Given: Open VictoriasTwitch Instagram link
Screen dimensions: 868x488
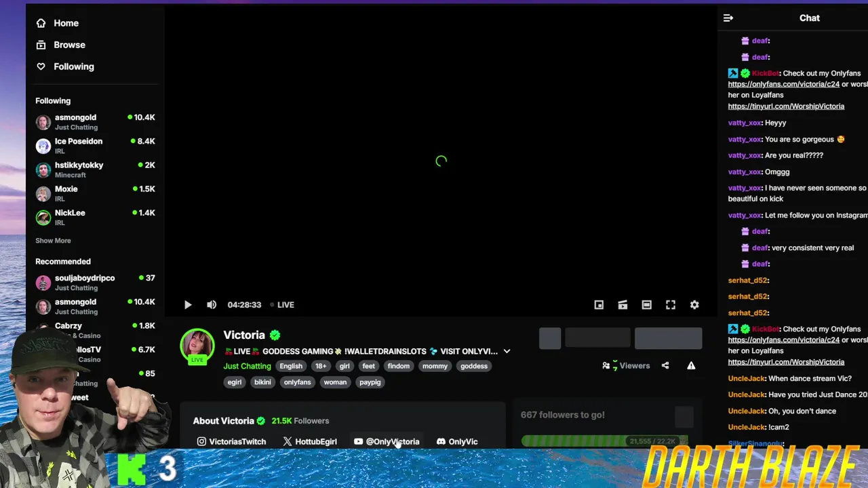Looking at the screenshot, I should coord(231,441).
